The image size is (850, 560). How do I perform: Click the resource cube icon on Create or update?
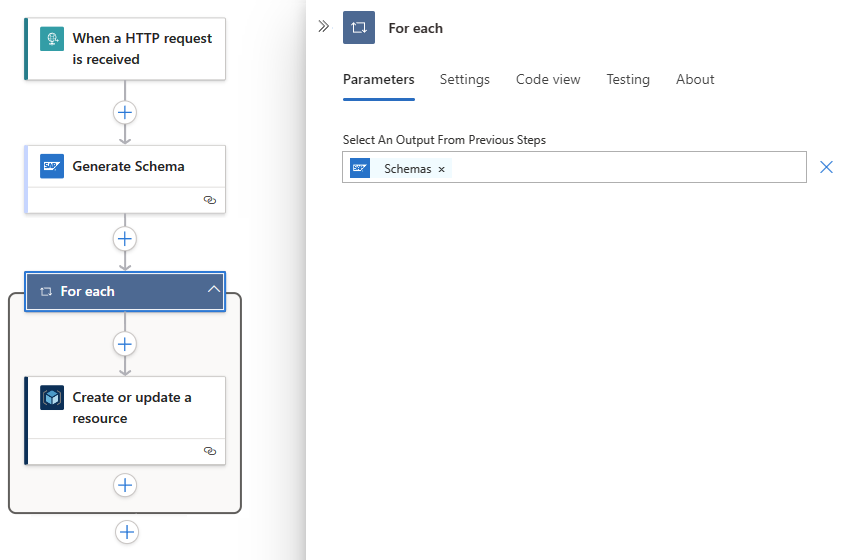pyautogui.click(x=52, y=398)
